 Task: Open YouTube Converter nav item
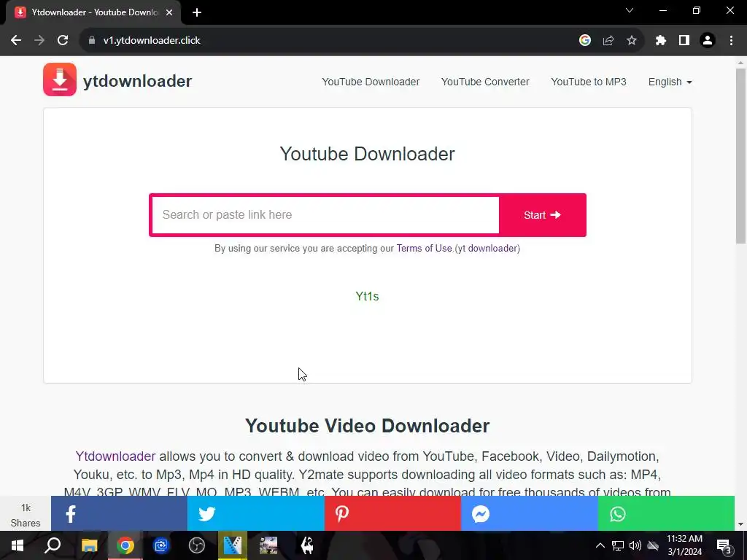click(x=485, y=82)
